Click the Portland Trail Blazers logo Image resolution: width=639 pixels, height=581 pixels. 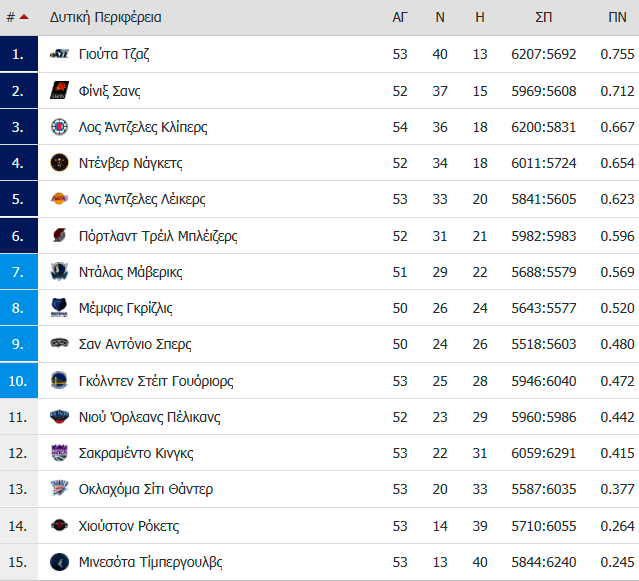(x=59, y=235)
